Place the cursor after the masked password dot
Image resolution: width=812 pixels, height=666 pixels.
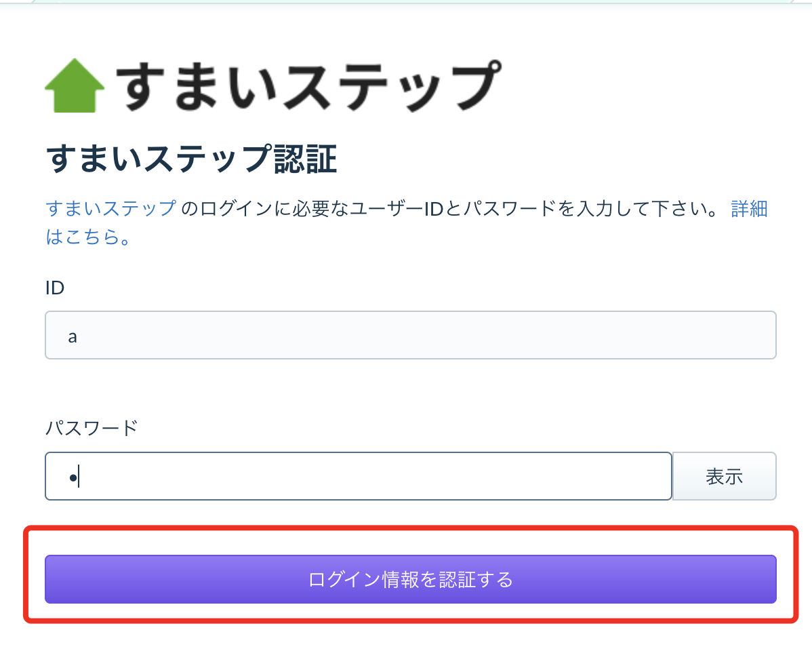pos(79,477)
